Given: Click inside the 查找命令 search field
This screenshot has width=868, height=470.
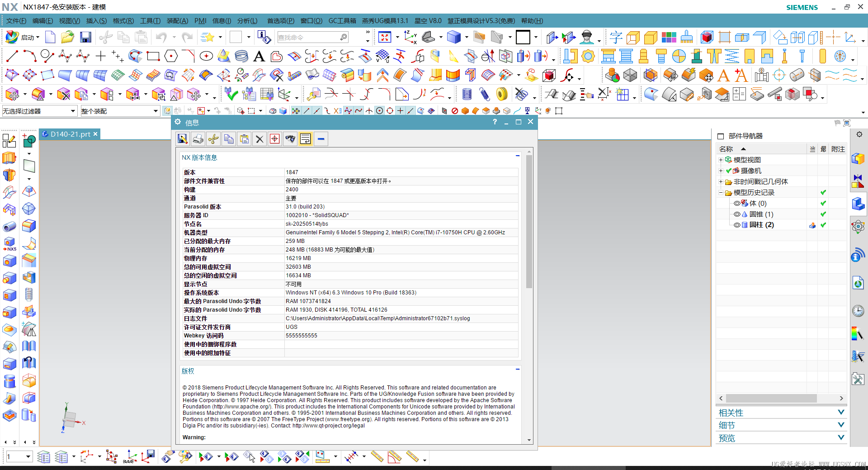Looking at the screenshot, I should point(309,37).
